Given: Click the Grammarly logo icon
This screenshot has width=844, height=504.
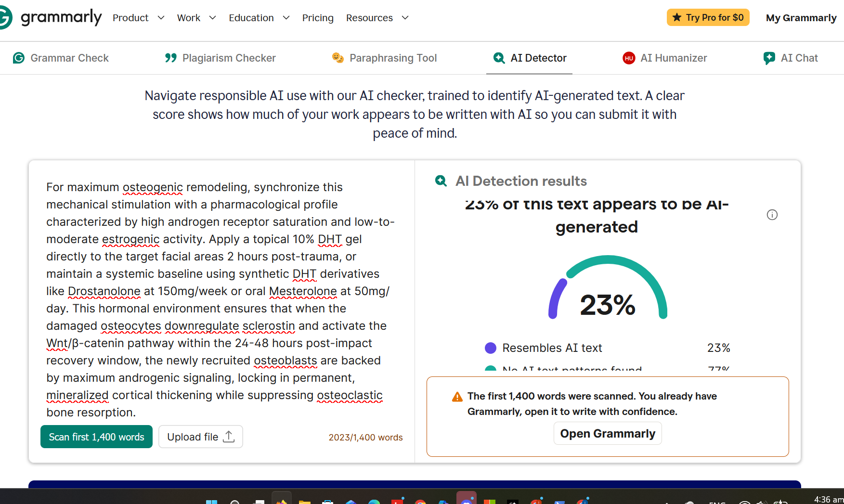Looking at the screenshot, I should [5, 17].
